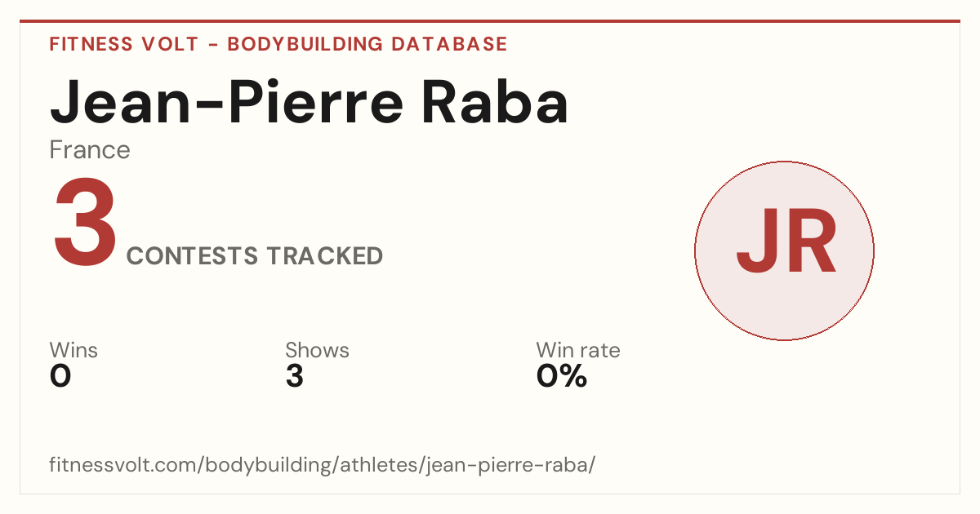The width and height of the screenshot is (980, 514).
Task: Click the JR avatar circle
Action: pyautogui.click(x=784, y=250)
